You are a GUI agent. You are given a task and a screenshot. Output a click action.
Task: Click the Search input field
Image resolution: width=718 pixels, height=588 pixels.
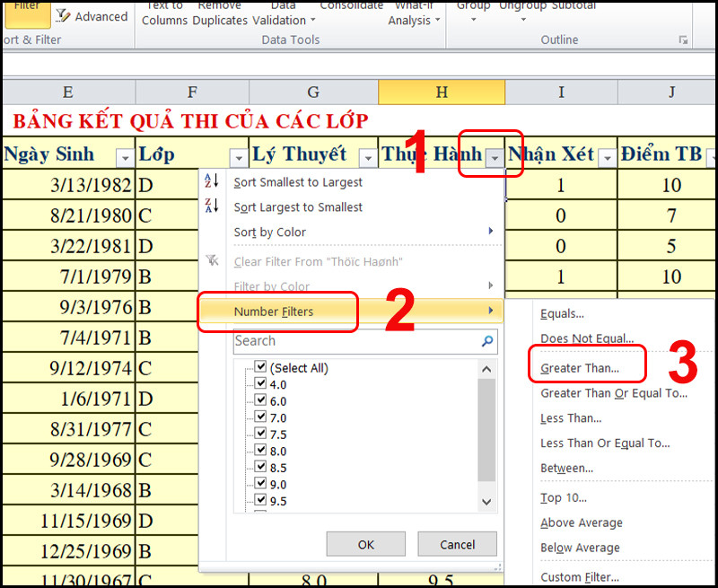point(355,341)
